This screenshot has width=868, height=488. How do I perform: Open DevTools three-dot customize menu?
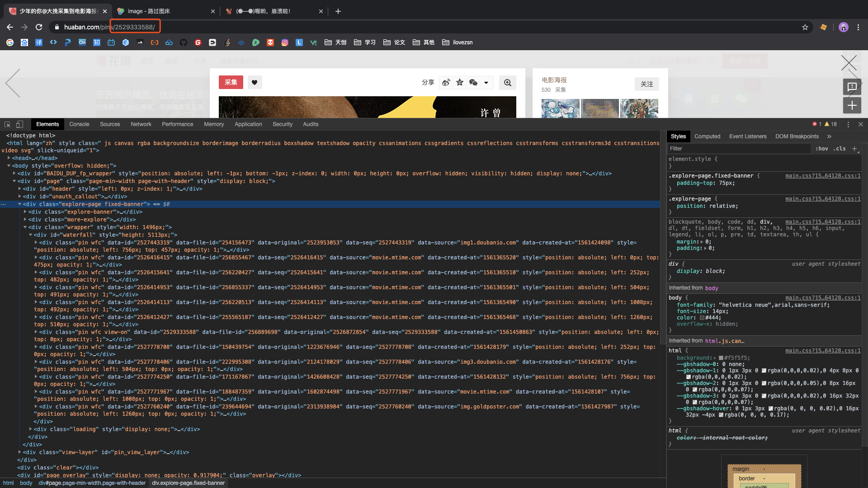point(848,124)
